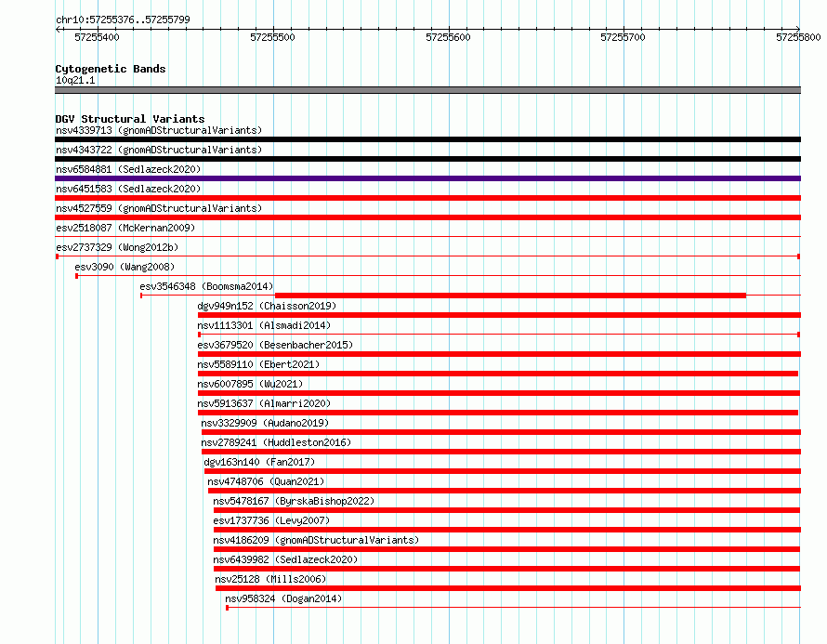
Task: Click the DGV Structural Variants track title
Action: [x=130, y=119]
